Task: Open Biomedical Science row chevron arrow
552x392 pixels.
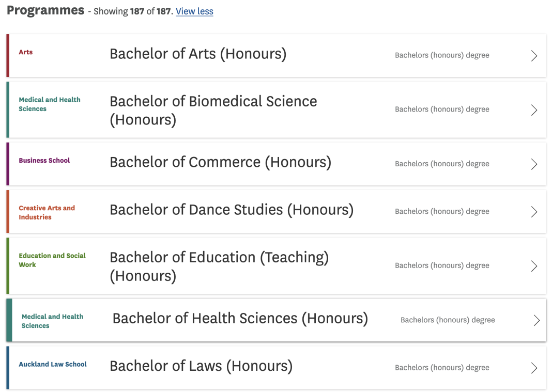Action: 534,110
